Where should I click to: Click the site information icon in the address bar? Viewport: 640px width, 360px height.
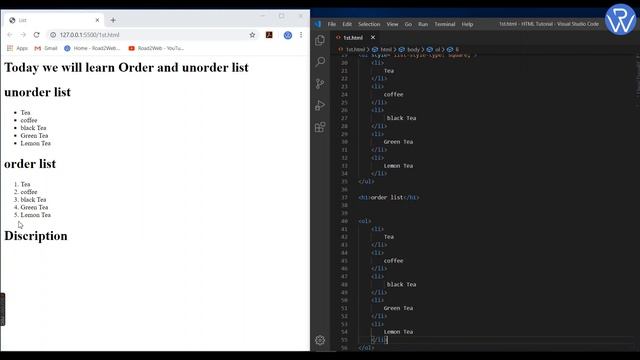(x=53, y=35)
